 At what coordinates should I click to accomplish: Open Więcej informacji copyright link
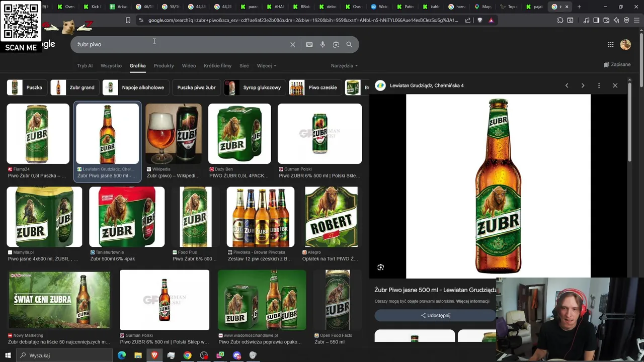pos(472,301)
